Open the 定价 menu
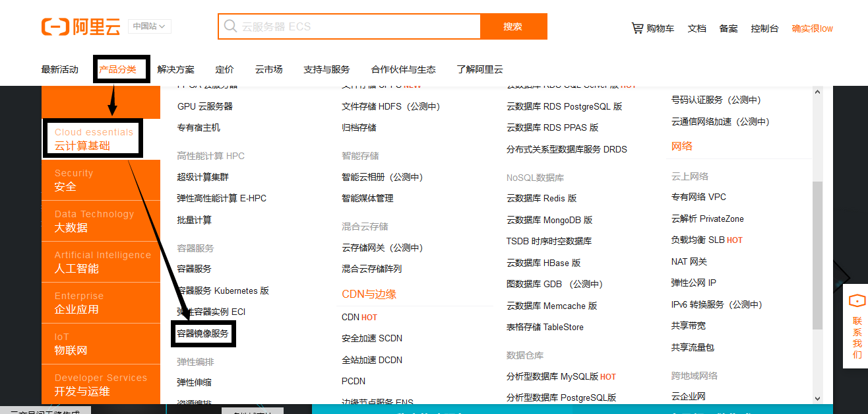Screen dimensions: 868x414 [x=224, y=69]
